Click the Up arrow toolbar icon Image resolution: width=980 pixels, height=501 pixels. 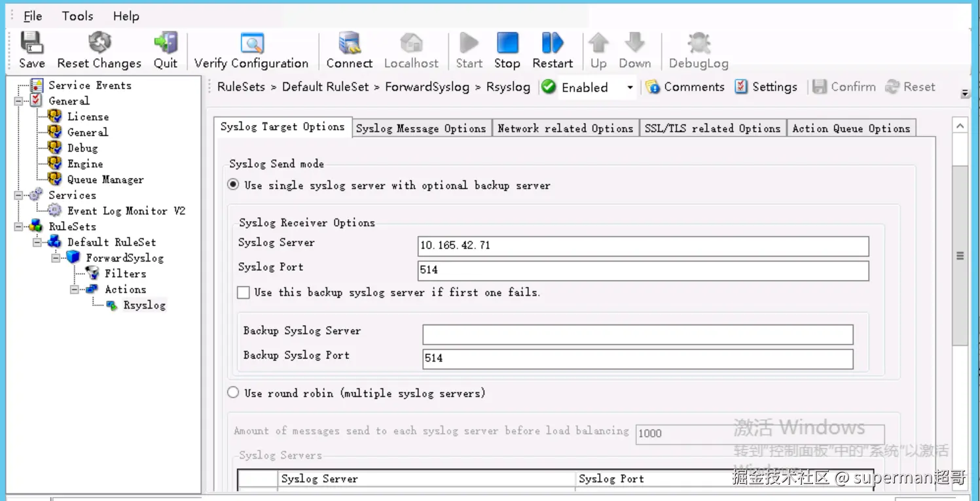click(598, 43)
